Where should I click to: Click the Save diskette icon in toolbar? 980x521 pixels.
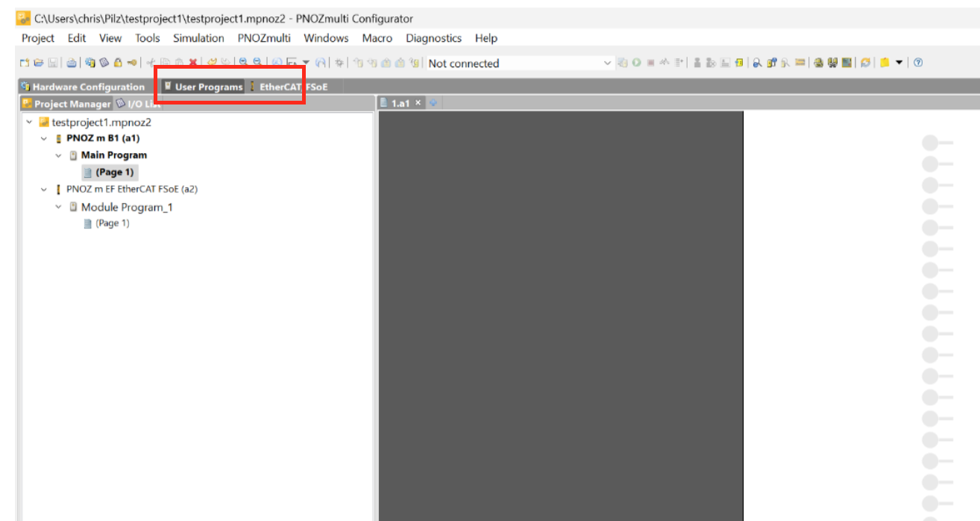click(53, 63)
